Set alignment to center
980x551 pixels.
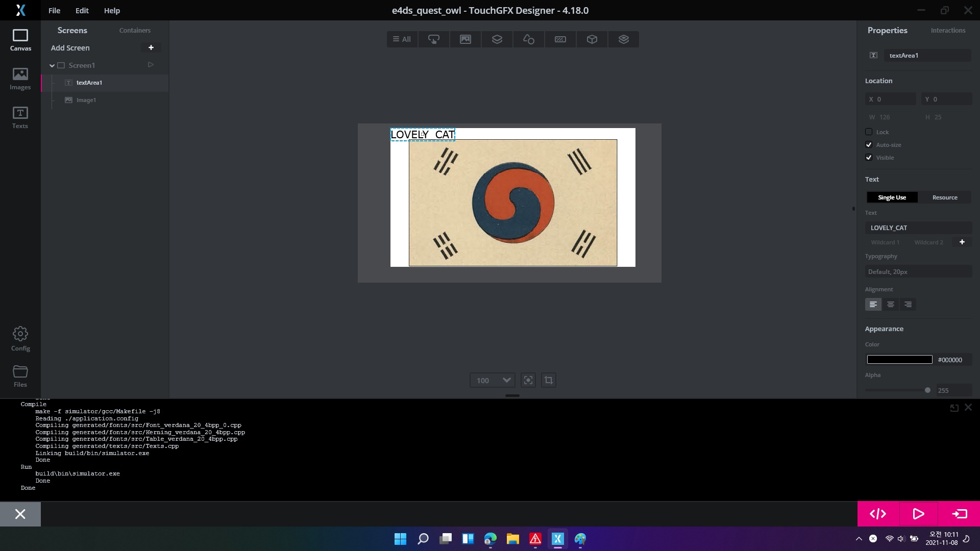click(x=891, y=305)
